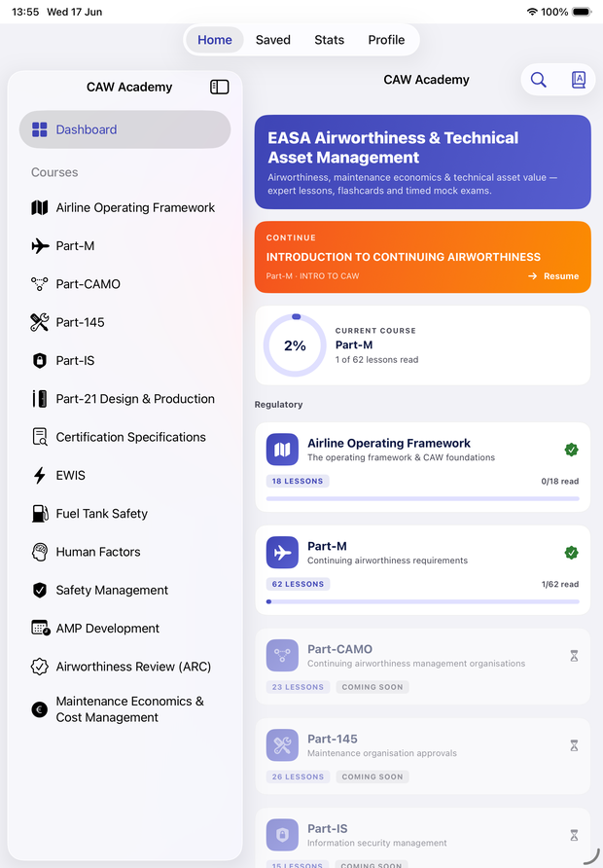This screenshot has height=868, width=603.
Task: Open Introduction to Continuing Airworthiness banner title
Action: point(404,257)
